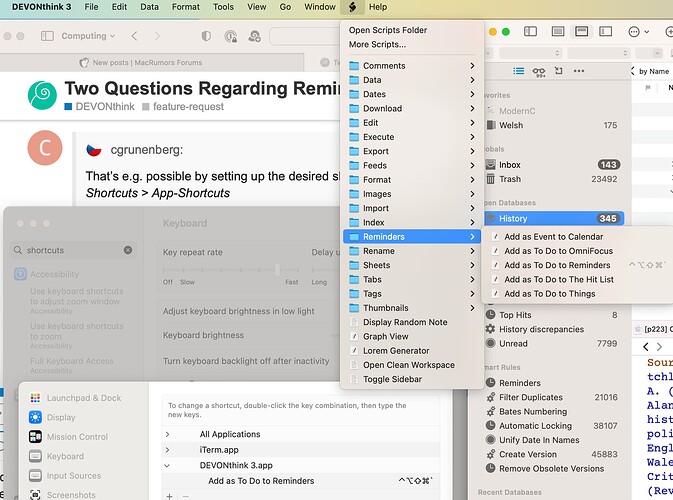Select Launchpad & Dock in settings sidebar
Viewport: 673px width, 500px height.
(76, 398)
